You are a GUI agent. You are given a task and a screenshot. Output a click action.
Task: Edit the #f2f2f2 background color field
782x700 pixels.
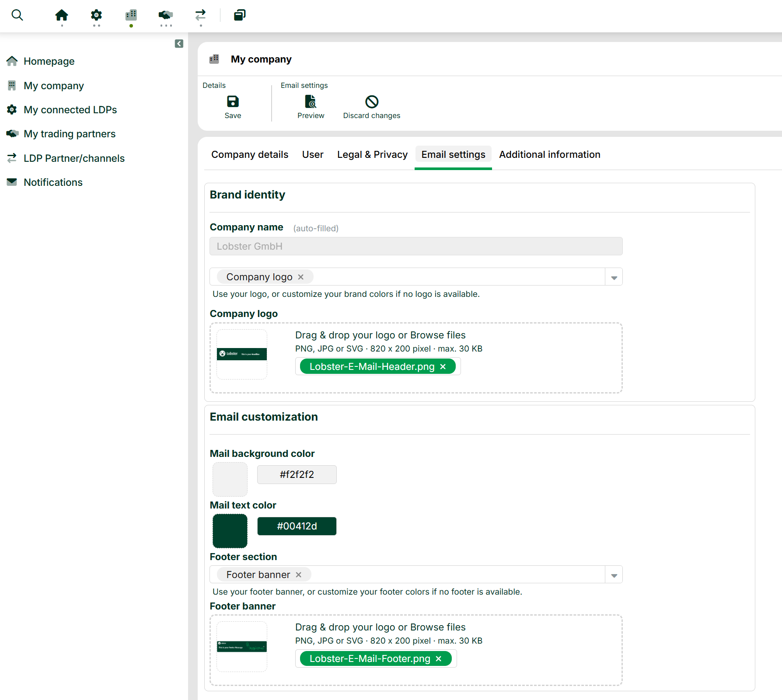pyautogui.click(x=297, y=475)
